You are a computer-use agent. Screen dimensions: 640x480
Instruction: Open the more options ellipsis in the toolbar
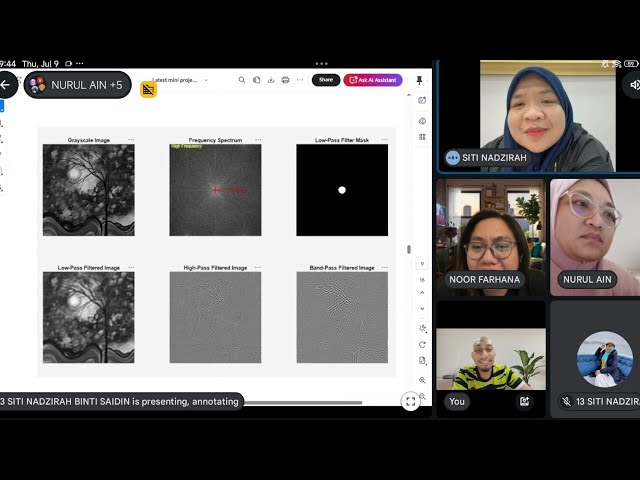(300, 80)
